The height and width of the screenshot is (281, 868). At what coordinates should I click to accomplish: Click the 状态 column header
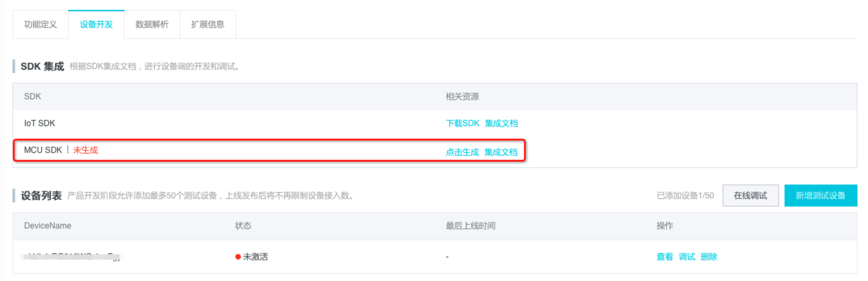[x=243, y=226]
